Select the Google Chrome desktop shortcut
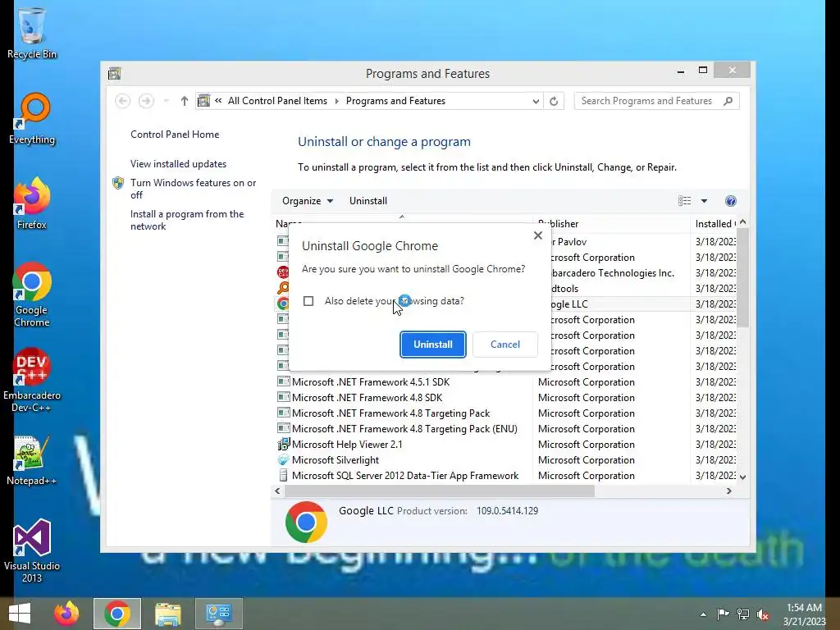This screenshot has width=840, height=630. pyautogui.click(x=32, y=294)
